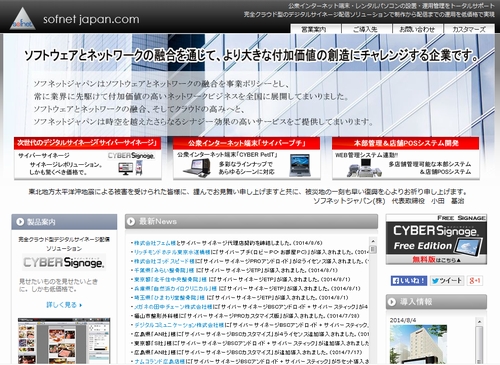Open the カスタマーズ tab
The height and width of the screenshot is (365, 500).
pos(469,29)
